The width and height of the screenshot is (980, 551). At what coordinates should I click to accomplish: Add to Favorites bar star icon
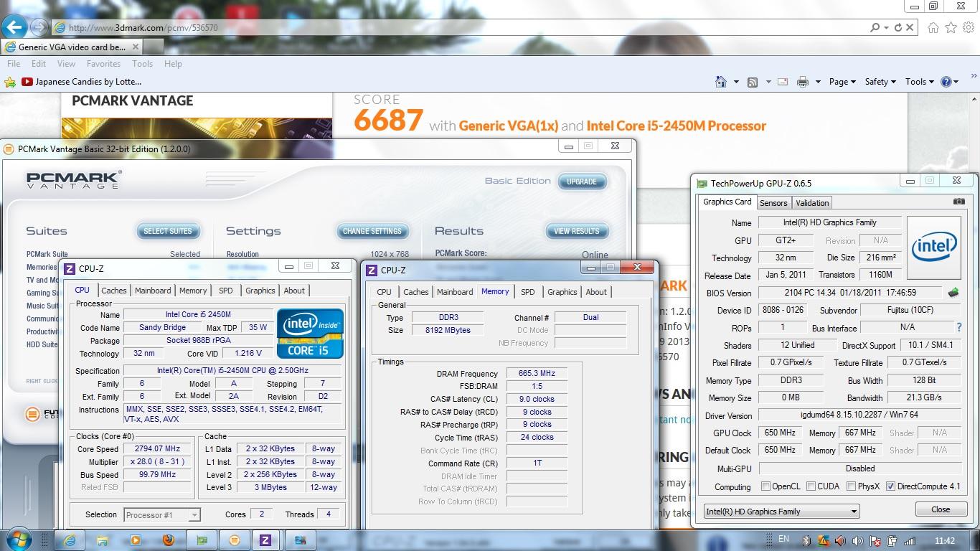10,82
